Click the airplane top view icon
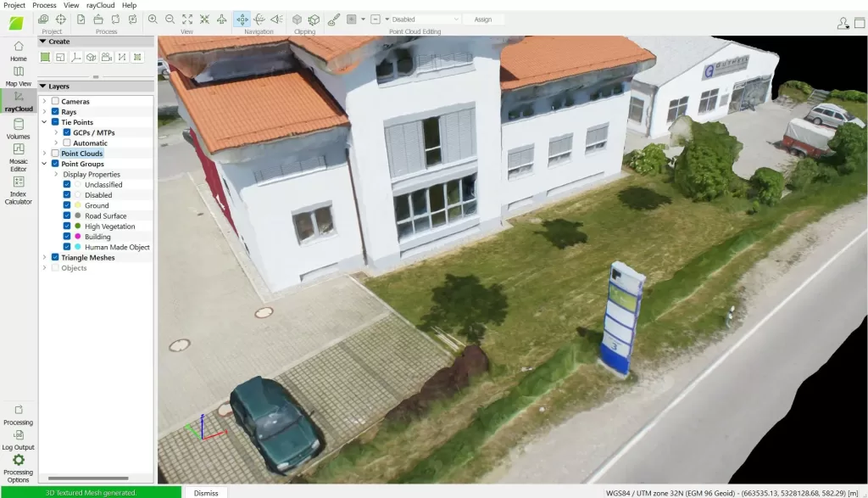The width and height of the screenshot is (868, 498). click(221, 20)
